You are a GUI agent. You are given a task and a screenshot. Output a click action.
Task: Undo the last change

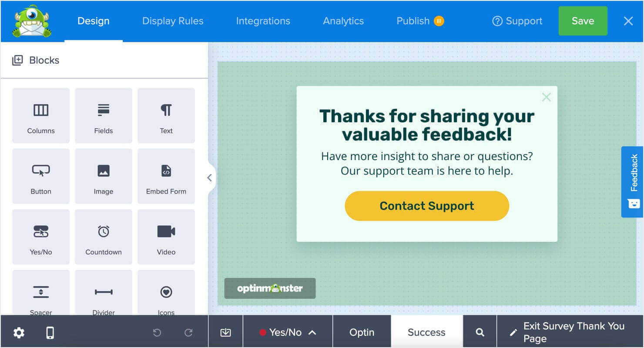(157, 332)
